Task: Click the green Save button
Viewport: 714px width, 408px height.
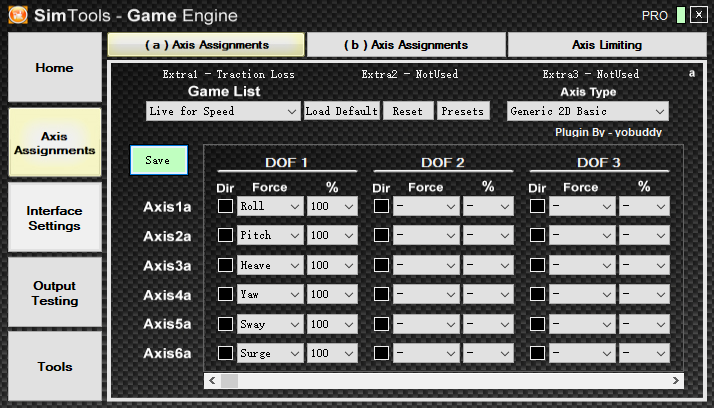Action: pyautogui.click(x=158, y=160)
